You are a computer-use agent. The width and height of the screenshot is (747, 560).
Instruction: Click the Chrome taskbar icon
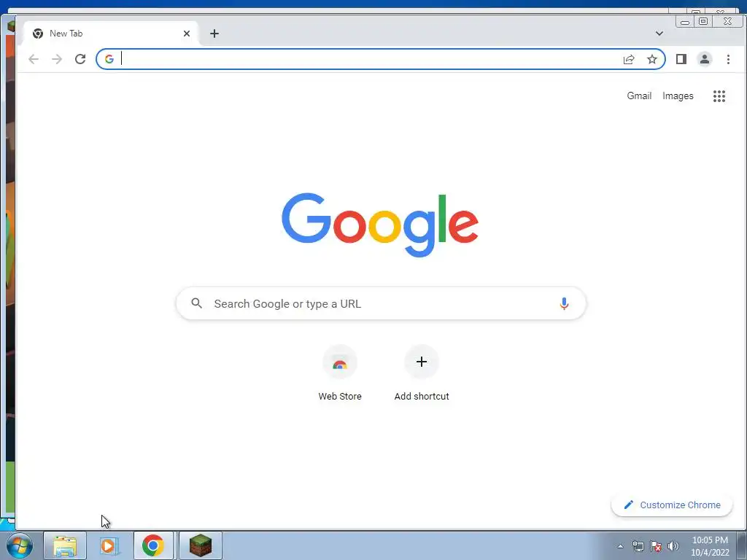tap(153, 545)
